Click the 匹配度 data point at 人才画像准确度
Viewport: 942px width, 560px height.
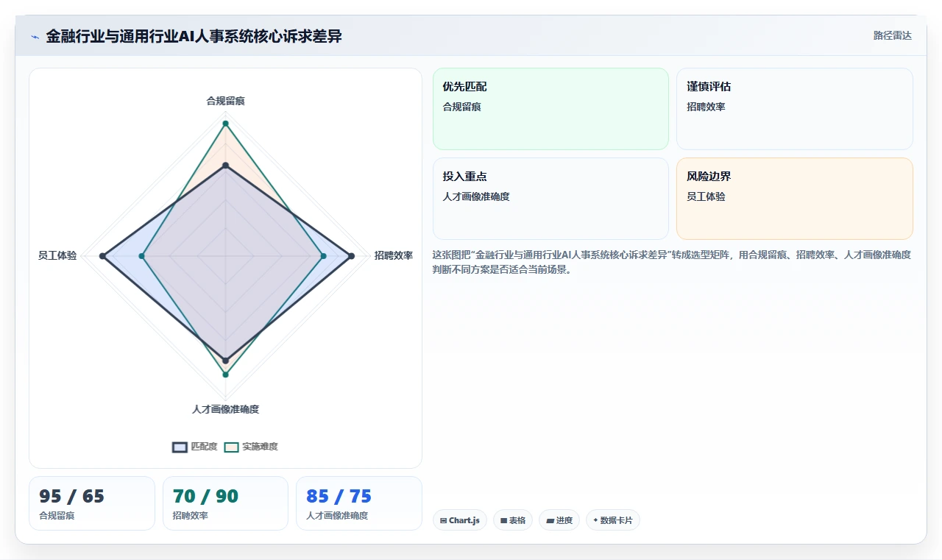[226, 361]
